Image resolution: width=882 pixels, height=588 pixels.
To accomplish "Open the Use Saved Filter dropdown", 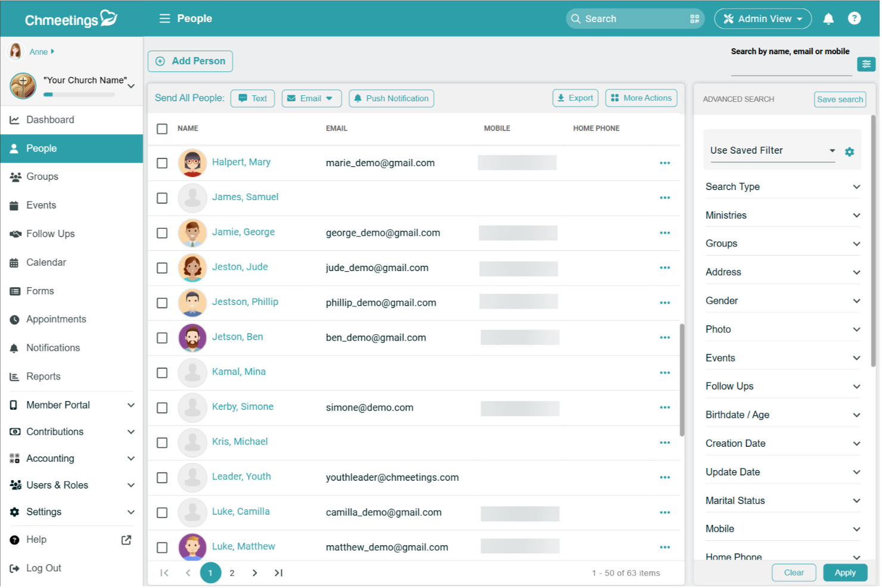I will [772, 150].
